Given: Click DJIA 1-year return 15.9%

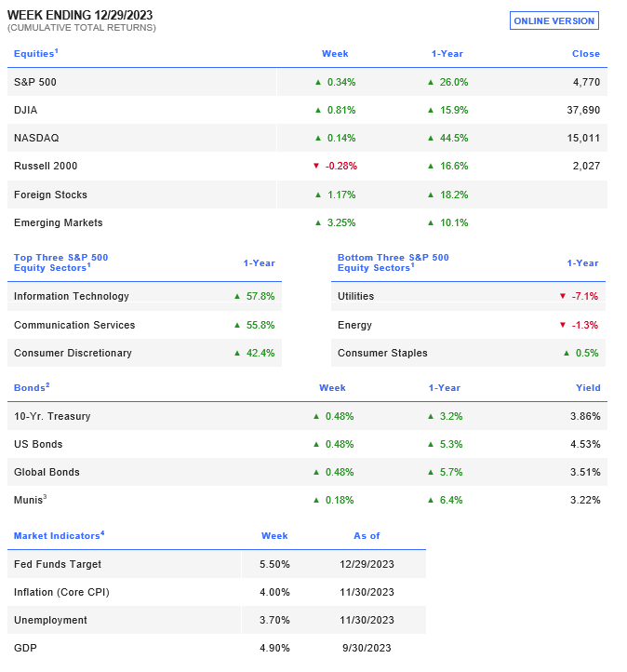Looking at the screenshot, I should [x=454, y=110].
